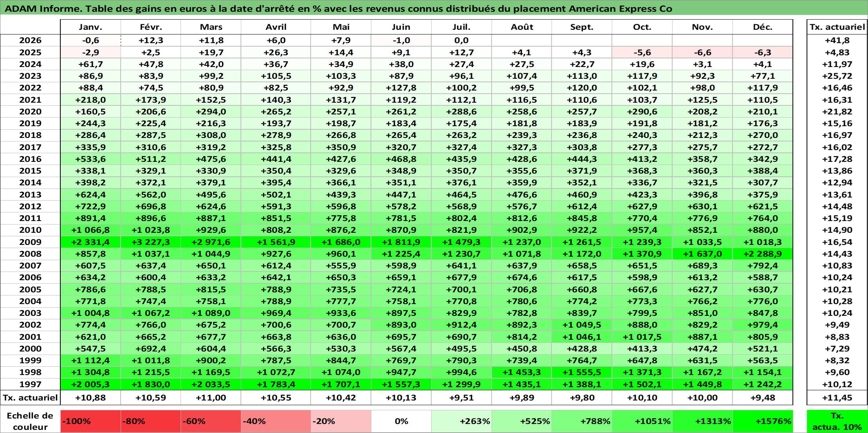Click the 'Avril' column header

point(276,27)
